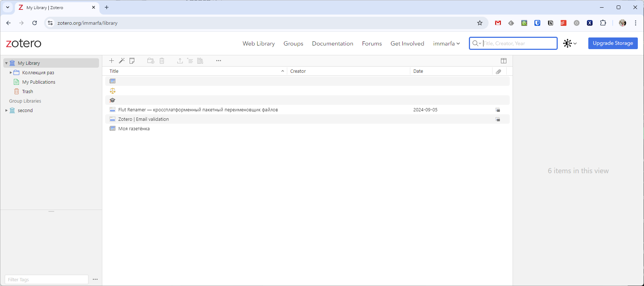Image resolution: width=644 pixels, height=286 pixels.
Task: Click the Flut Renamer attachment snapshot icon
Action: tap(498, 110)
